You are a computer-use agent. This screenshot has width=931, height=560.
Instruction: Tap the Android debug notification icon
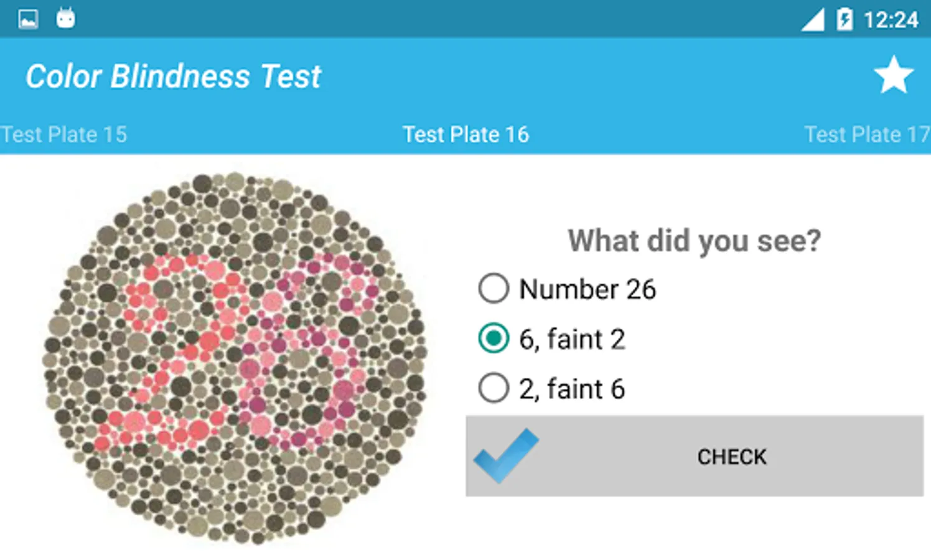(x=65, y=19)
